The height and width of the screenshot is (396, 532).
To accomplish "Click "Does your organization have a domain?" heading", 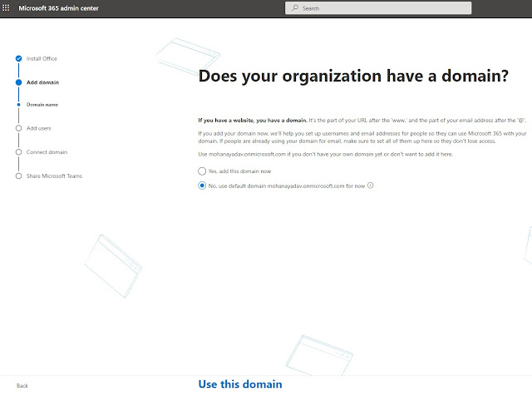I will click(x=353, y=76).
